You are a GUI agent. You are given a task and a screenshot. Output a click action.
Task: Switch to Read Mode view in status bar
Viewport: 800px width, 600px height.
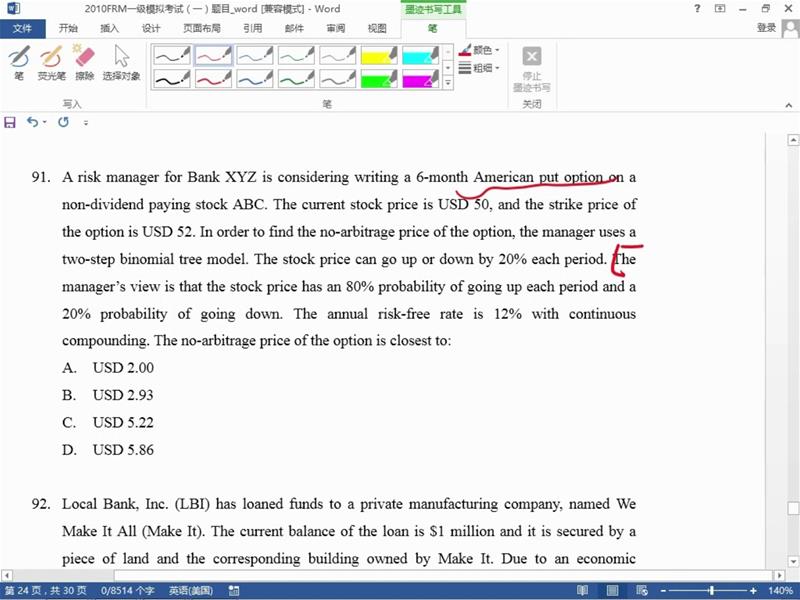[x=581, y=590]
